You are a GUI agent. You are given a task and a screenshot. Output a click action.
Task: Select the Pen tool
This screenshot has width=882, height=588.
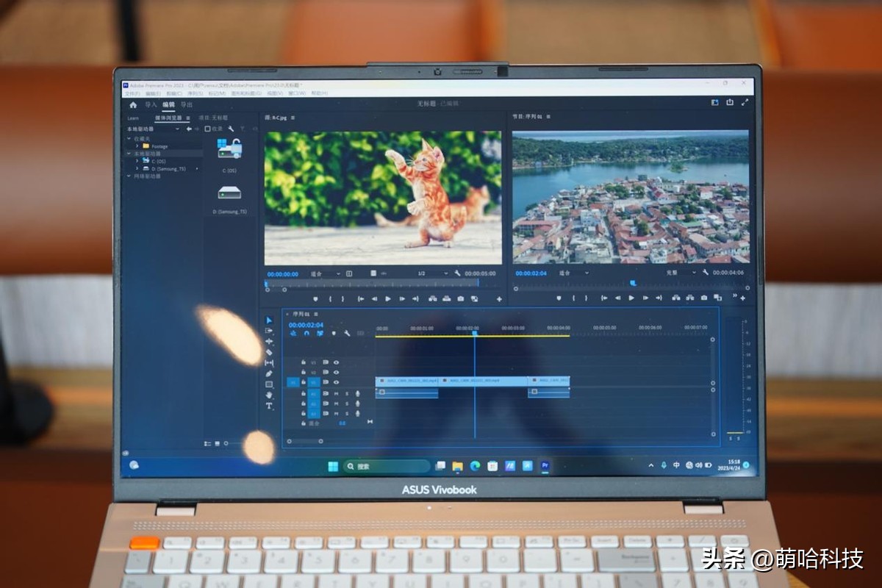click(269, 373)
